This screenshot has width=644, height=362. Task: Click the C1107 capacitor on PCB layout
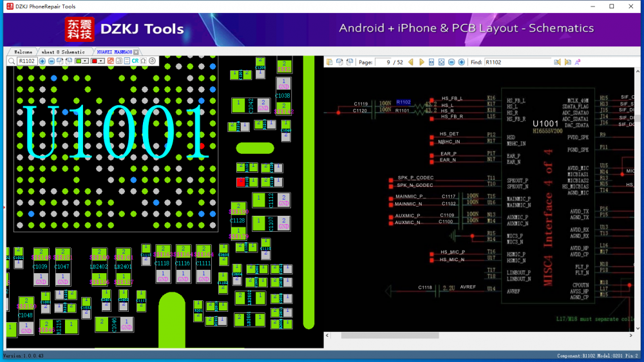271,224
